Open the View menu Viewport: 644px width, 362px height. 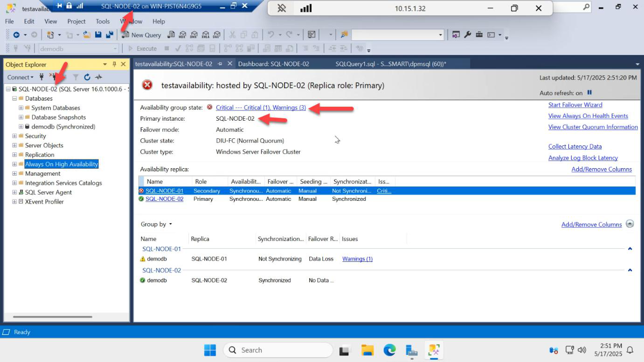click(51, 21)
